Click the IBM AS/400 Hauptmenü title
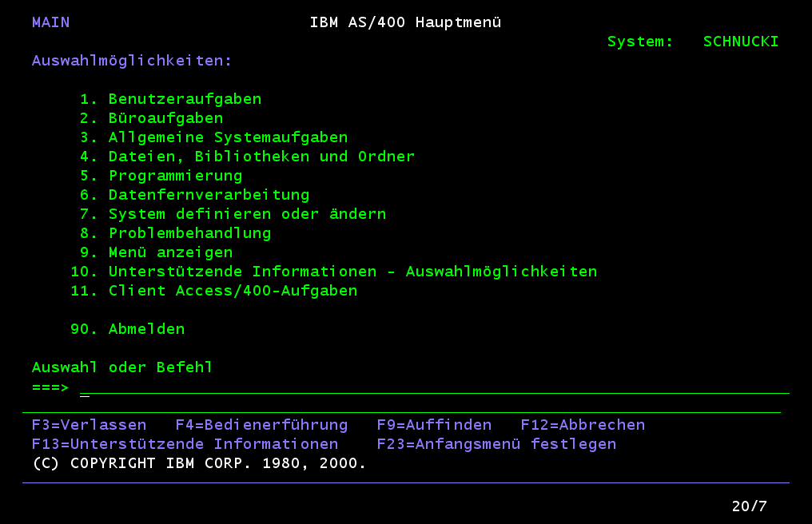The height and width of the screenshot is (524, 812). pos(405,22)
